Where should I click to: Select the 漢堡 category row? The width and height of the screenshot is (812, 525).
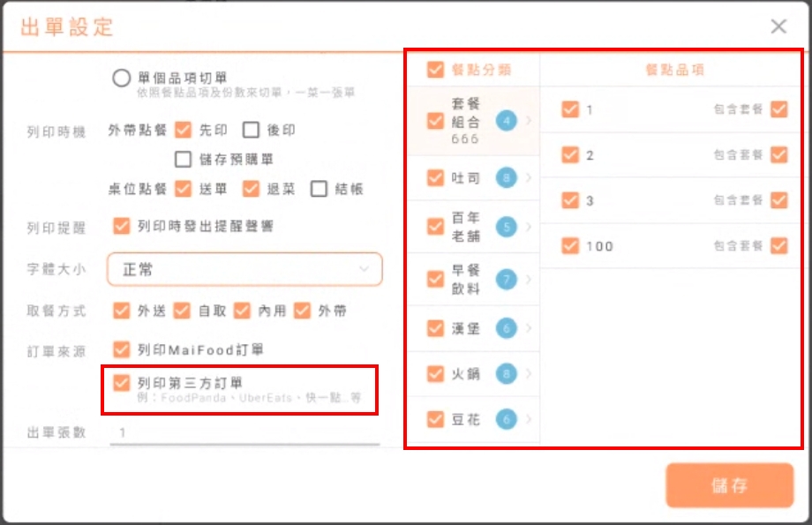tap(466, 328)
